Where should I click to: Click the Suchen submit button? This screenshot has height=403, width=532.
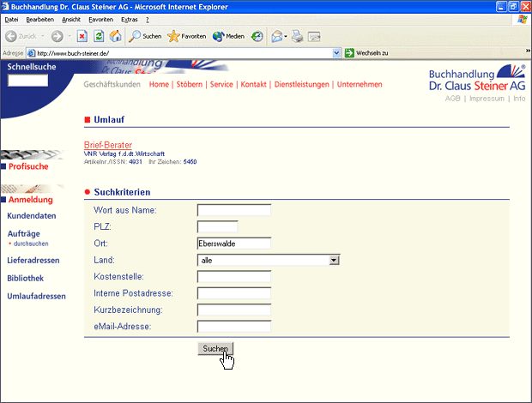point(215,348)
